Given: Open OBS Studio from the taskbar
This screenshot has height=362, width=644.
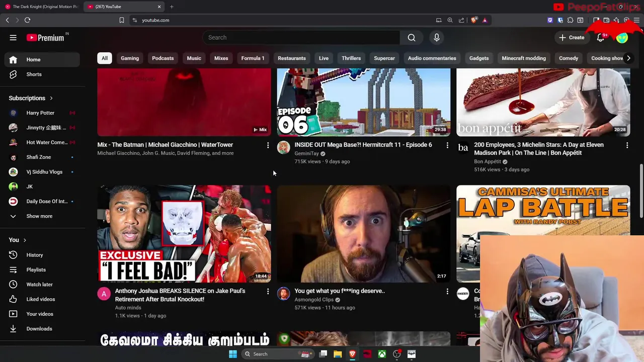Looking at the screenshot, I should click(397, 354).
